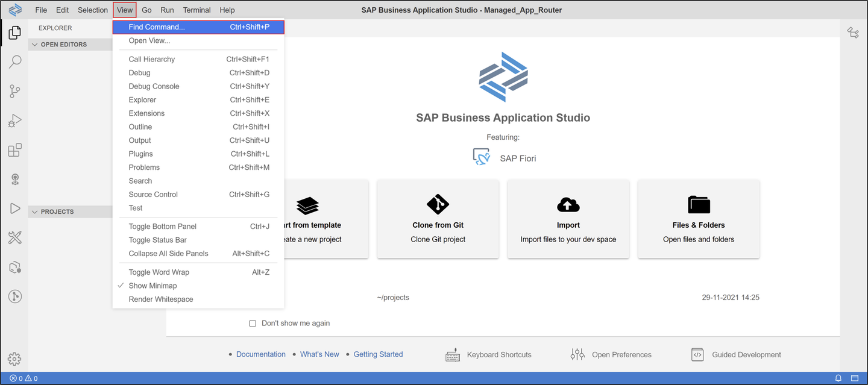The width and height of the screenshot is (868, 385).
Task: Collapse the Projects section
Action: (70, 212)
